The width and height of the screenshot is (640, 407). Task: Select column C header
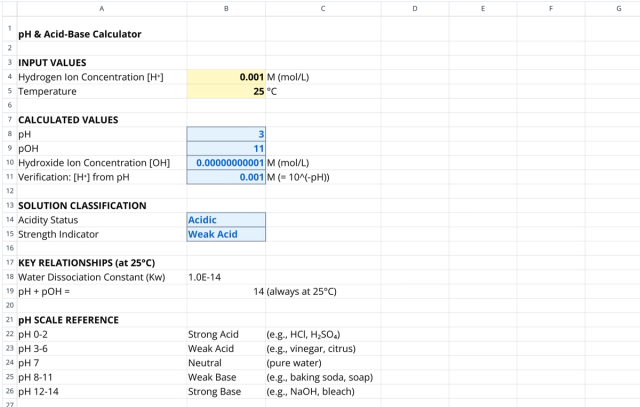(323, 9)
